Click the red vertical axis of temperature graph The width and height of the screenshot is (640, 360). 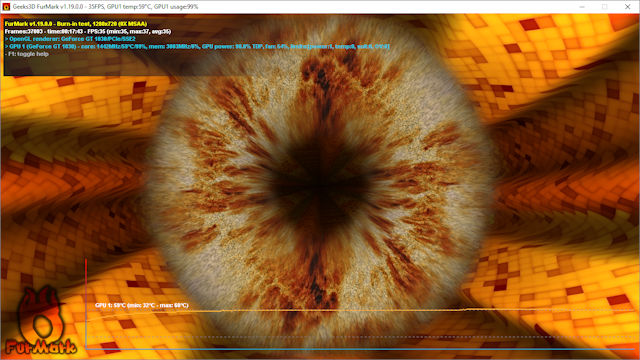click(86, 303)
